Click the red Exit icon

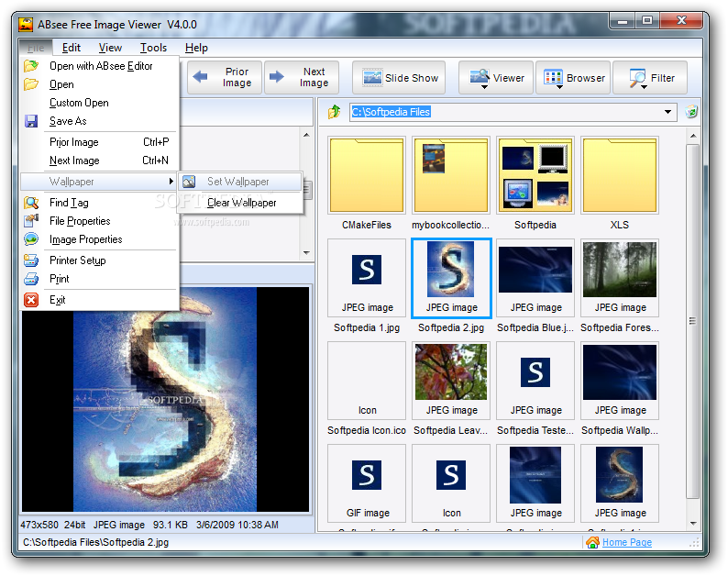pos(31,300)
